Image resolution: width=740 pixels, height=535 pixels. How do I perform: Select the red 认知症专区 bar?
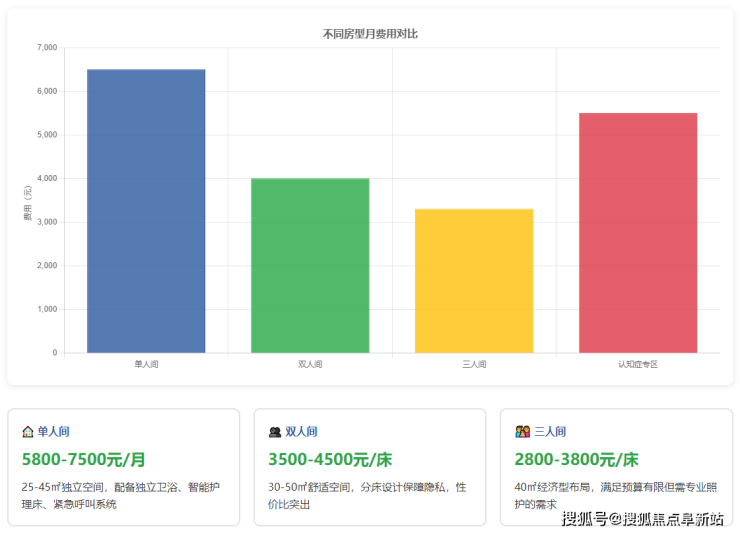(x=638, y=233)
